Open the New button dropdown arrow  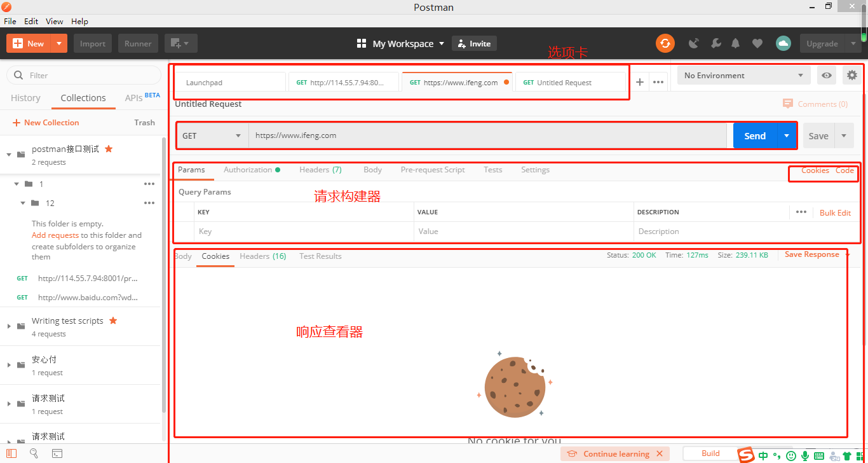[58, 43]
